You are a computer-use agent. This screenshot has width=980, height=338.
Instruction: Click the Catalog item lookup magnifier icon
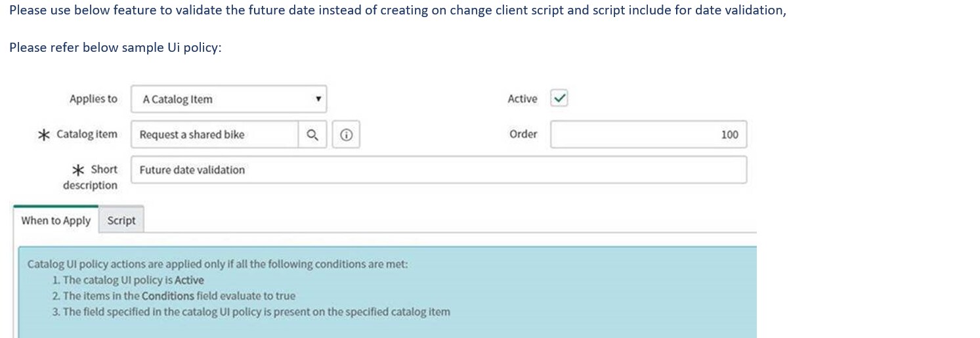312,135
